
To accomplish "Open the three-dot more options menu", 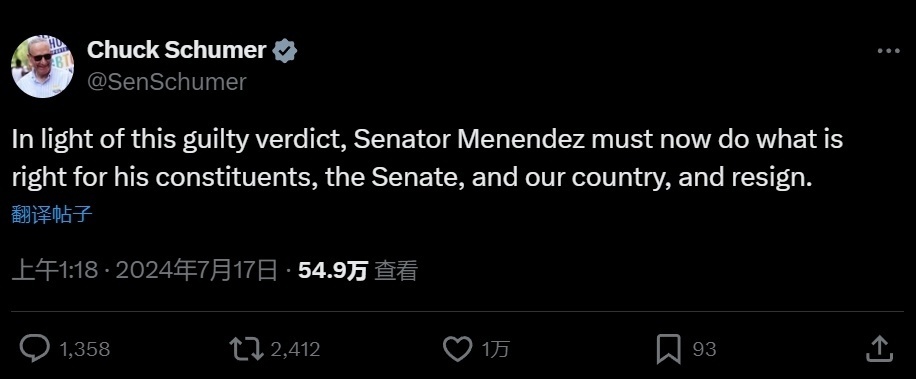I will 889,51.
